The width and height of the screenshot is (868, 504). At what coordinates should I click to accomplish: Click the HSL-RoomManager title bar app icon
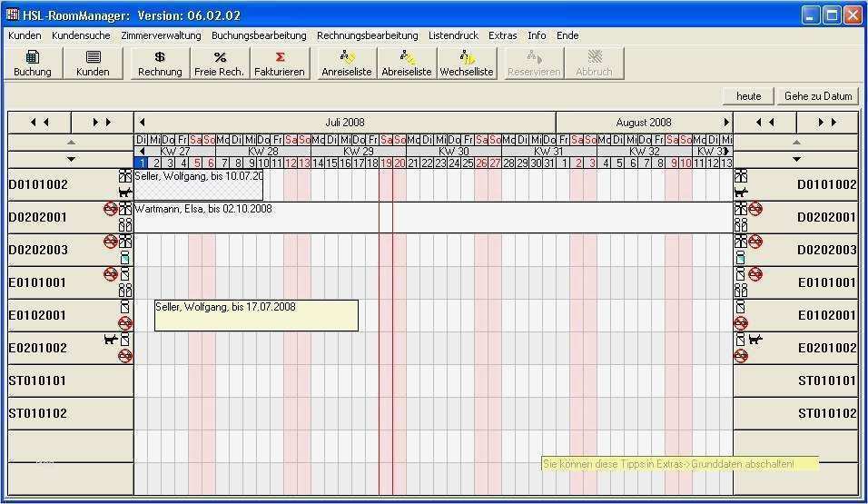(x=12, y=15)
